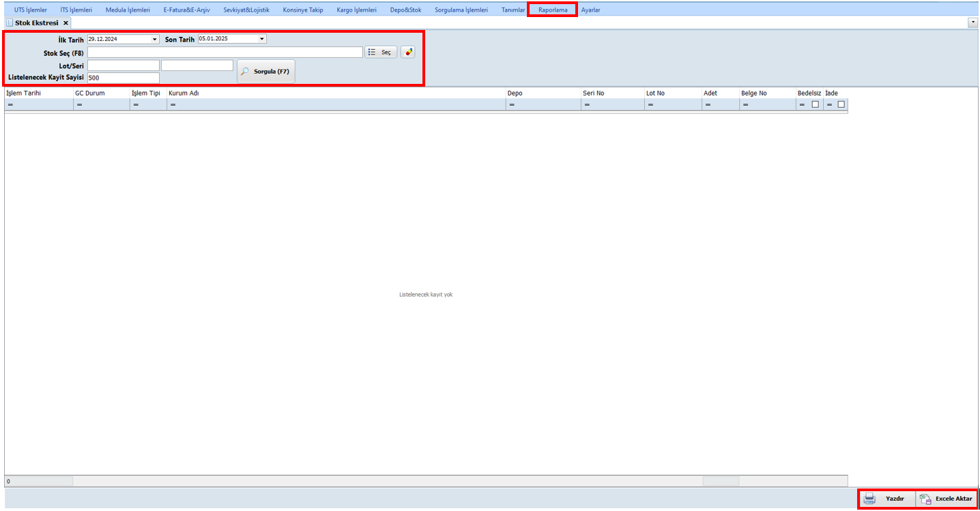Viewport: 980px width, 511px height.
Task: Open the Raporlama menu
Action: tap(552, 10)
